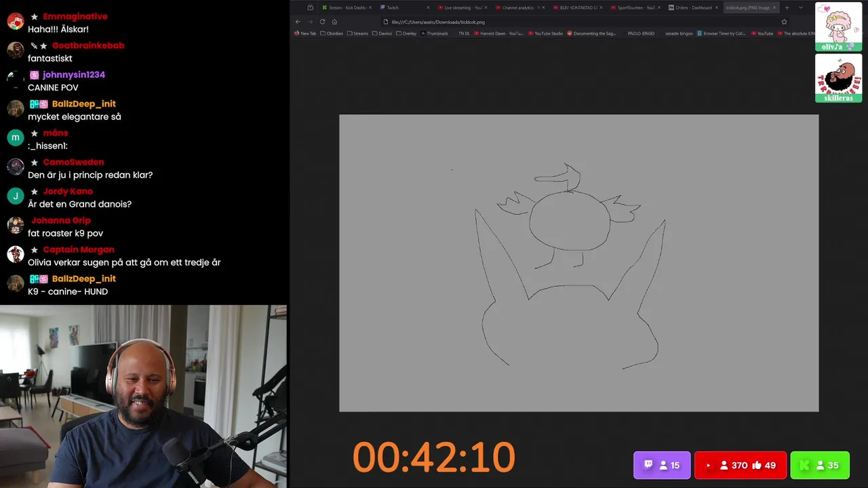Click the webcam video of the streamer
The width and height of the screenshot is (868, 488).
[x=143, y=396]
